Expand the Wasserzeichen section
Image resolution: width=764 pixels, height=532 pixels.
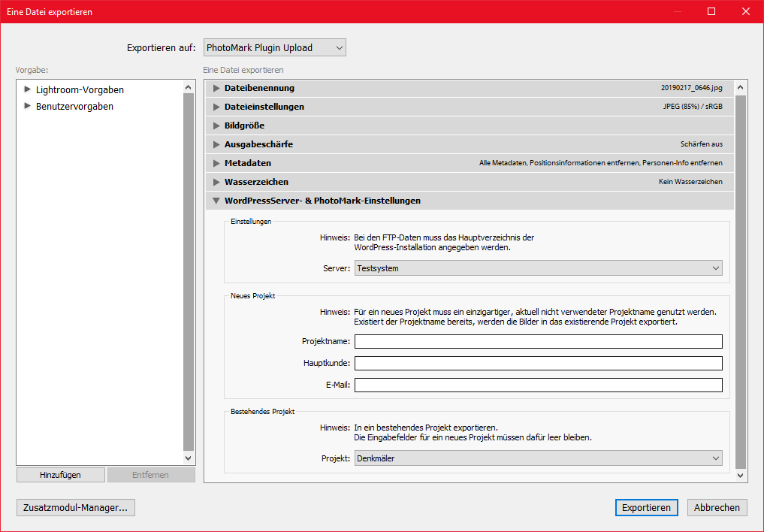coord(217,182)
